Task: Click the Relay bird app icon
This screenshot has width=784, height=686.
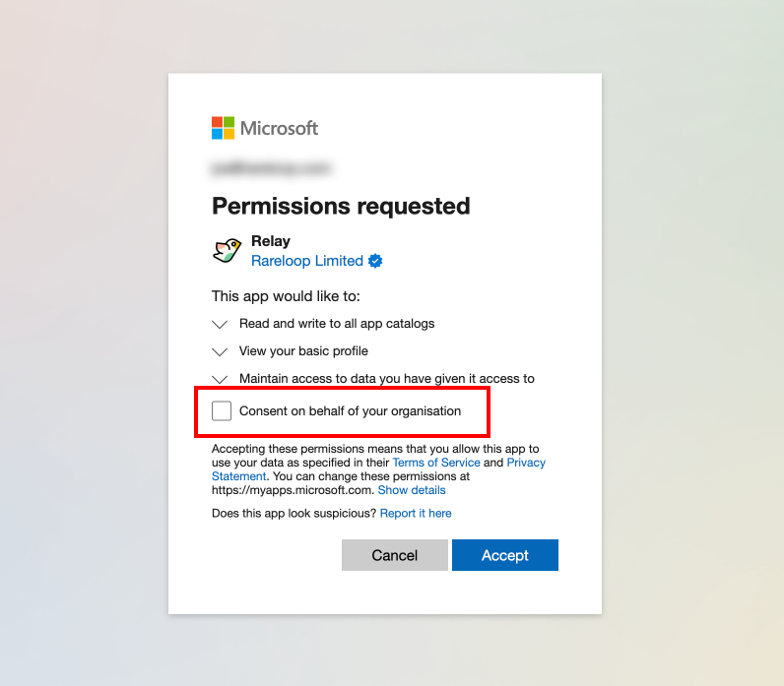Action: [228, 251]
